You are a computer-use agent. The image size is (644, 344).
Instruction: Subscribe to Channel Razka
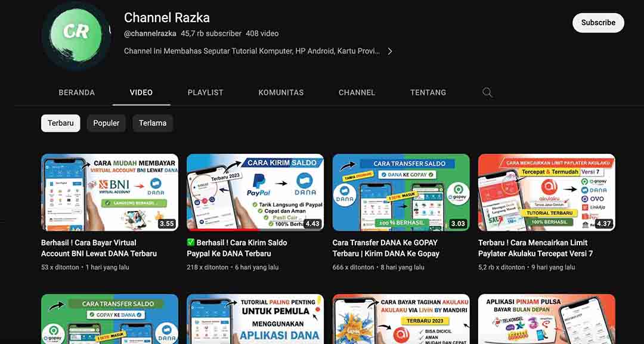pos(598,23)
